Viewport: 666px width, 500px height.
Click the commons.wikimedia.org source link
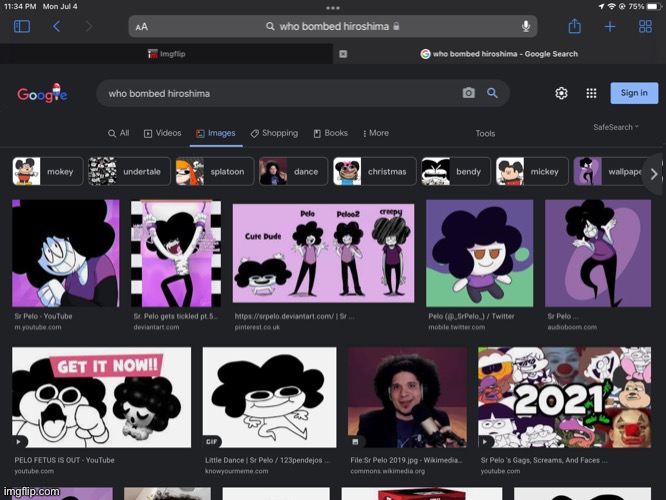[x=387, y=471]
